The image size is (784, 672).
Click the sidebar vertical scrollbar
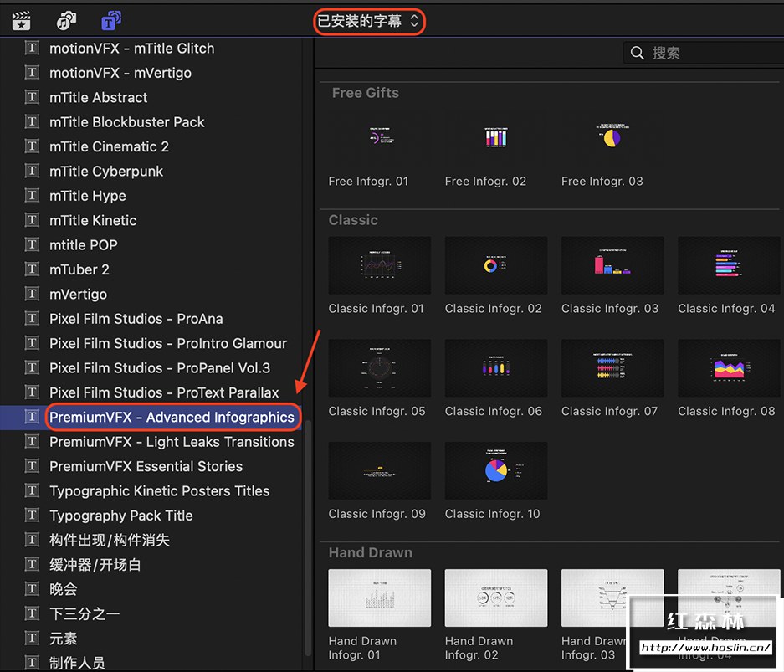click(x=308, y=537)
